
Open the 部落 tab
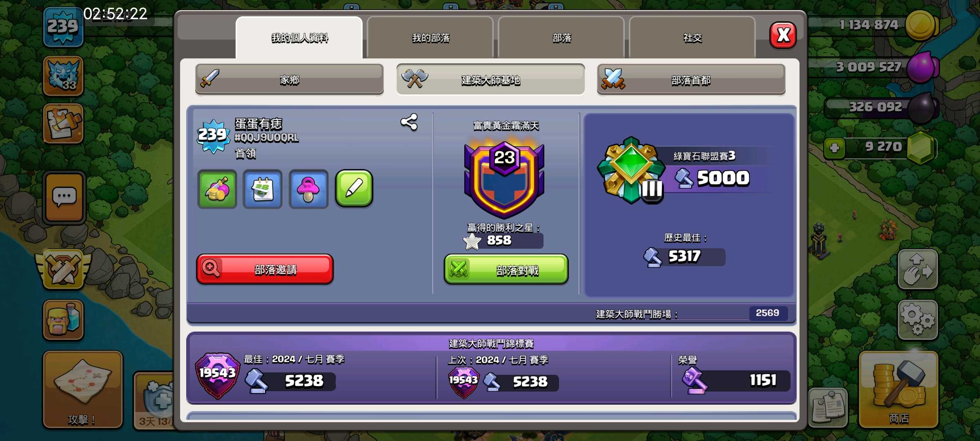tap(561, 38)
